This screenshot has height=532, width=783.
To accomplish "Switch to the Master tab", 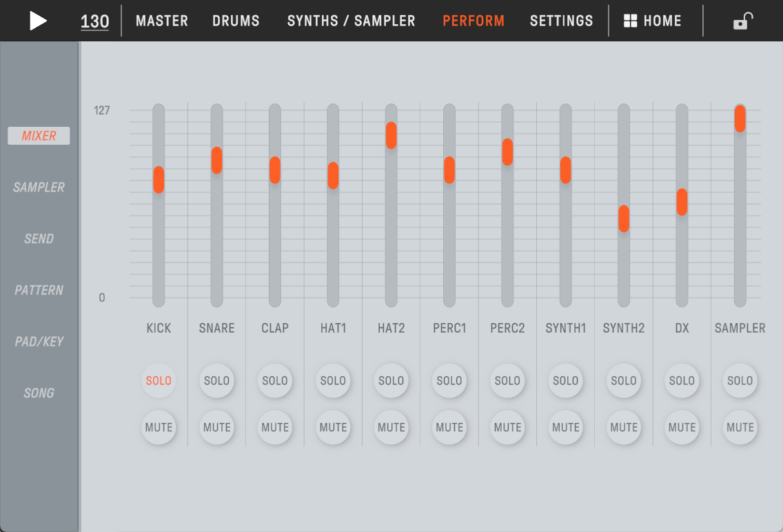I will coord(162,21).
